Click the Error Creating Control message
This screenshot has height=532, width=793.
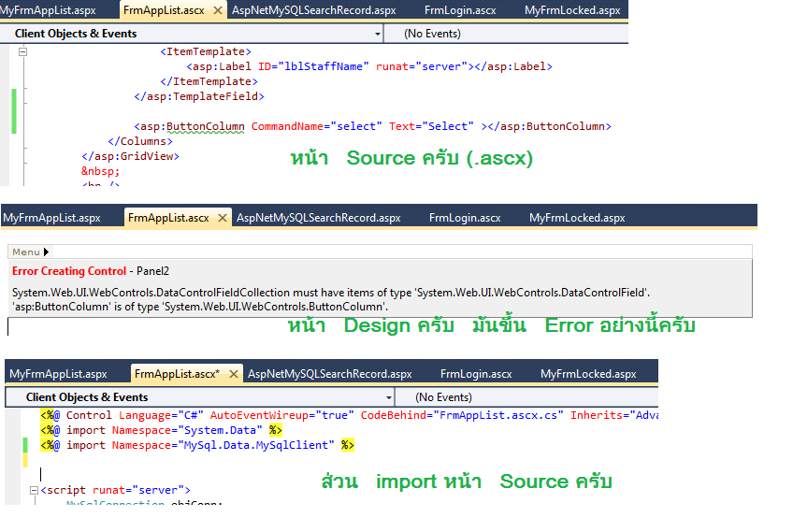click(69, 271)
